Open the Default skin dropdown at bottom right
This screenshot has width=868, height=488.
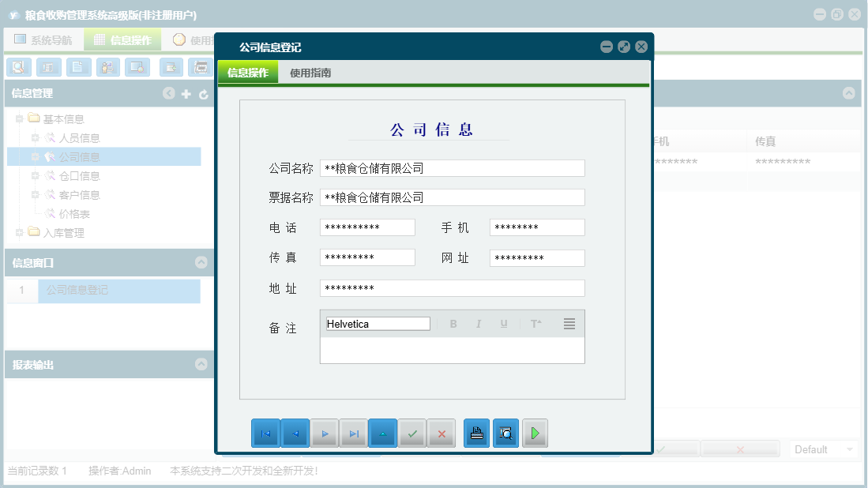click(821, 449)
